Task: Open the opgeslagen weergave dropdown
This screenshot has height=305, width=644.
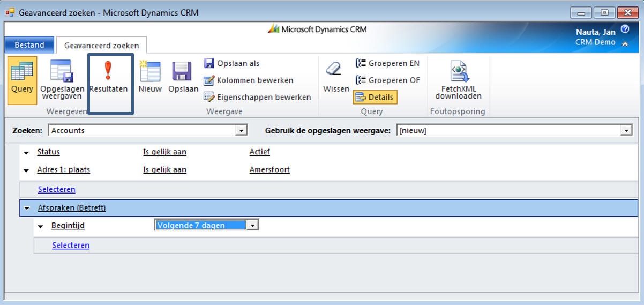Action: [627, 130]
